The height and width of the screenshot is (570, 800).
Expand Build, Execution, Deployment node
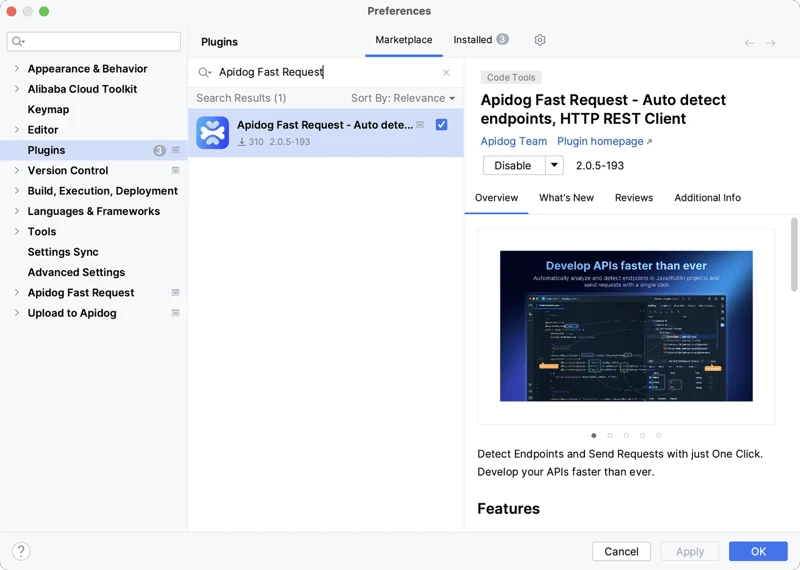coord(16,190)
